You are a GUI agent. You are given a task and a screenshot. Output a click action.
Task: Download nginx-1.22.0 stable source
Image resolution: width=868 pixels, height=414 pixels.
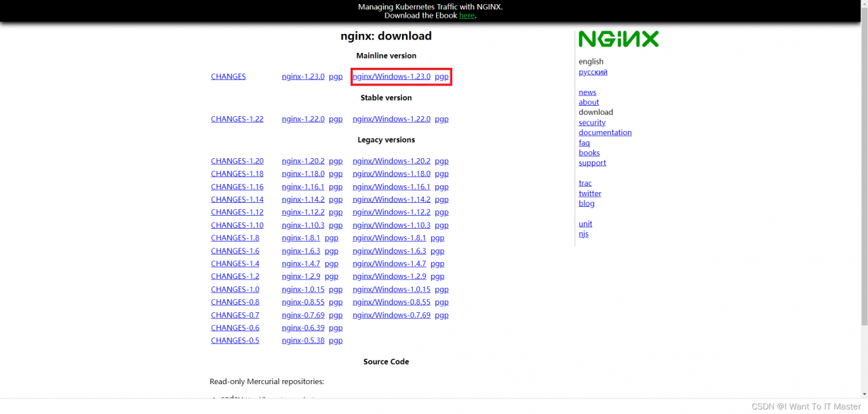(303, 119)
